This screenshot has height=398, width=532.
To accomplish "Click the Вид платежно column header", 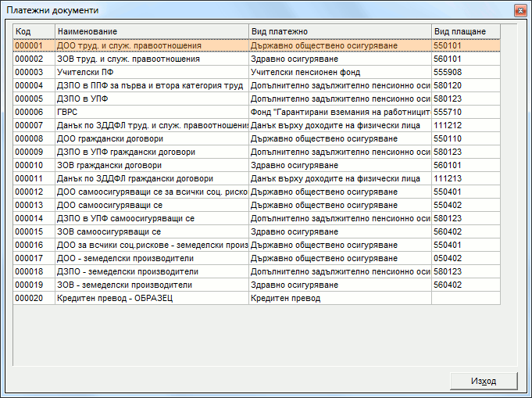I will [x=340, y=31].
